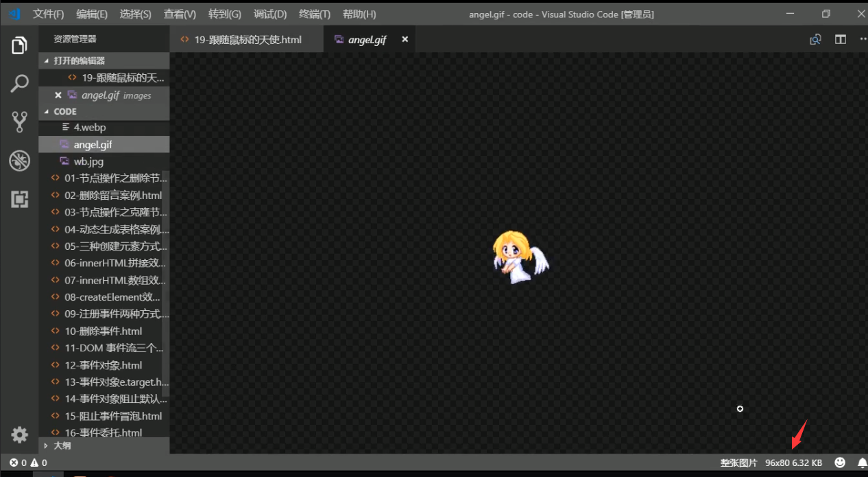Click the VS Code logo in title bar
Image resolution: width=868 pixels, height=477 pixels.
pos(14,14)
